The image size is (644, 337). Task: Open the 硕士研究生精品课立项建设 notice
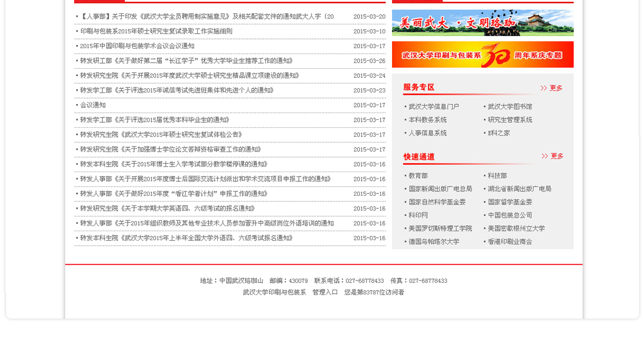click(190, 75)
